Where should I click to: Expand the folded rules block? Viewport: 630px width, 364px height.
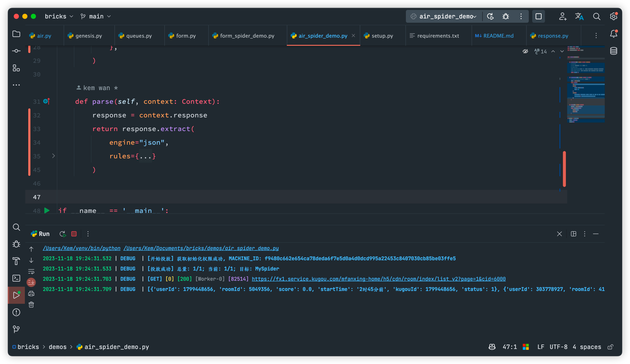tap(53, 156)
